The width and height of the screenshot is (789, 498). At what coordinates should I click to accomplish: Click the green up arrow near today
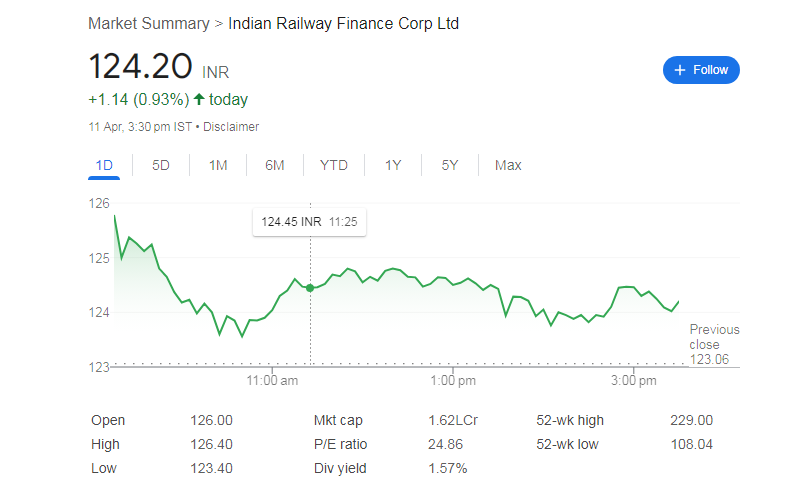tap(199, 99)
